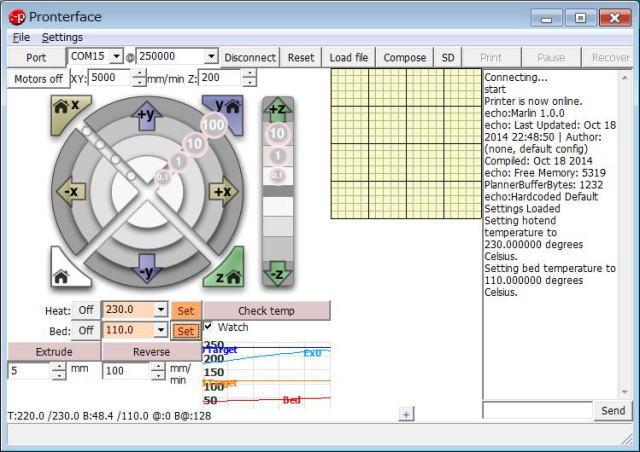Viewport: 640px width, 452px height.
Task: Click the SD button
Action: [448, 58]
